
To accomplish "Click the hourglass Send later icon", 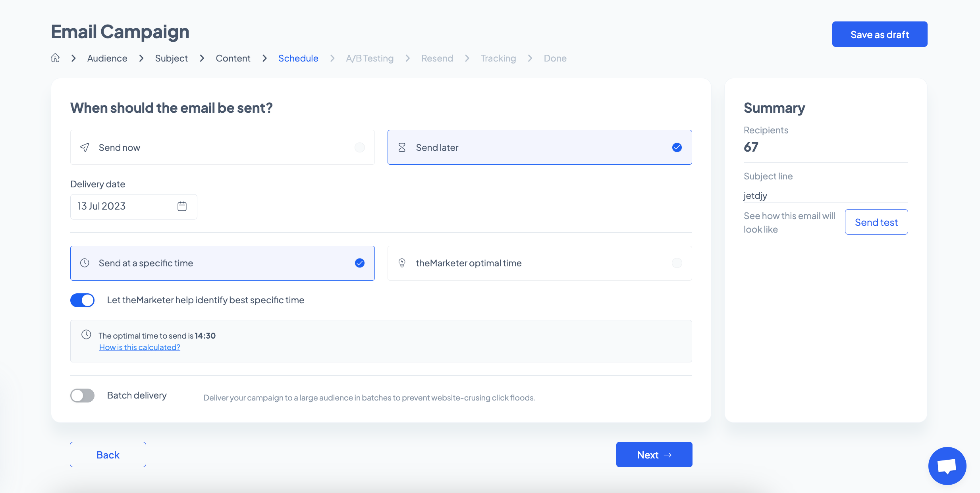I will 402,148.
